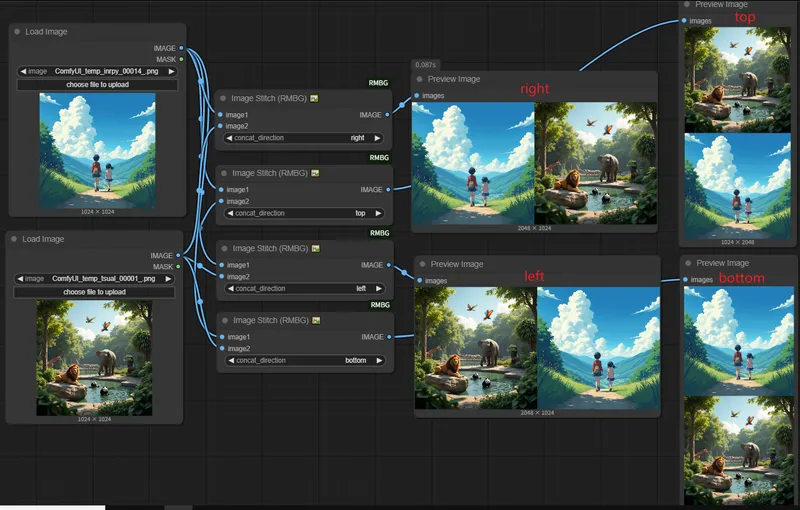
Task: Collapse the Load Image node with inrpy_00014 using its title dot
Action: [x=18, y=32]
